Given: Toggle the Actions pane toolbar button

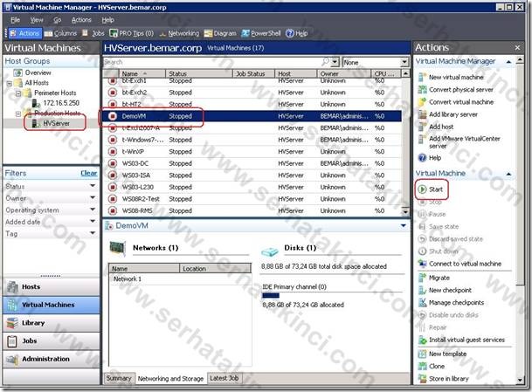Looking at the screenshot, I should tap(24, 33).
